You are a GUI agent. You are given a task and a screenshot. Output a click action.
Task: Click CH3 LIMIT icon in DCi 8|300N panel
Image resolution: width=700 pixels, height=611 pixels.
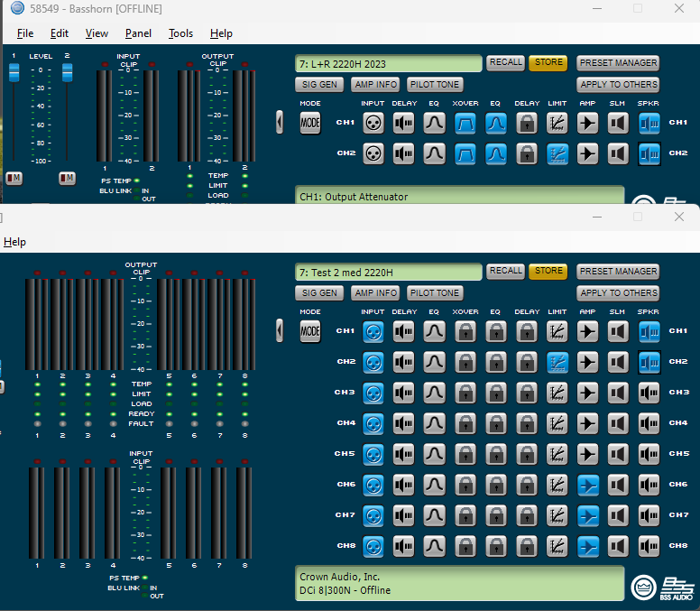pos(557,393)
